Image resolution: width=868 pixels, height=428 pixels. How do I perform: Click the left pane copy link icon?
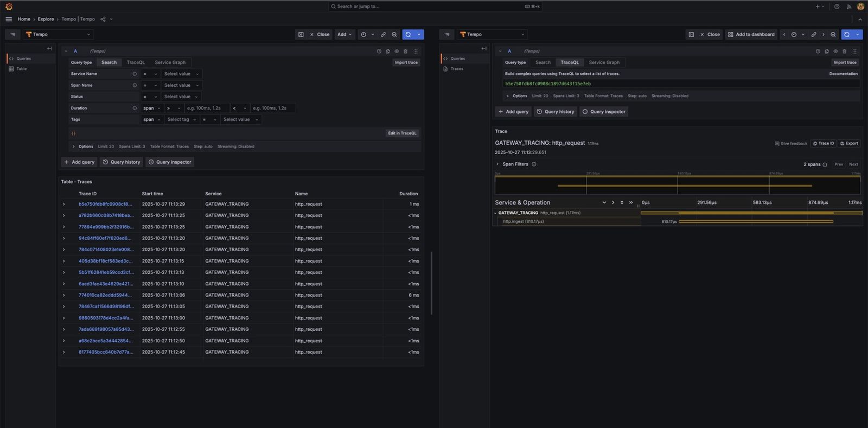[383, 34]
